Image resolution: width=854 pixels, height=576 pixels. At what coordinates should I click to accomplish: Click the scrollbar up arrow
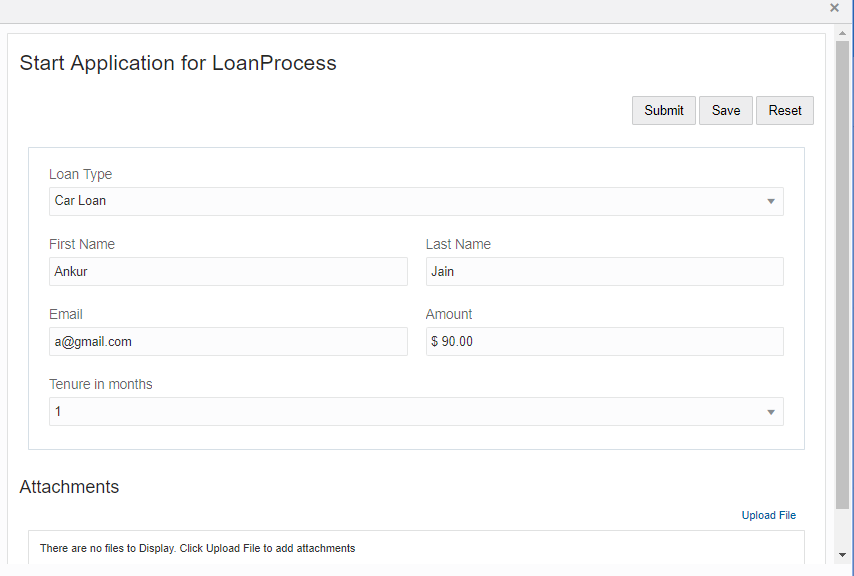[x=843, y=33]
